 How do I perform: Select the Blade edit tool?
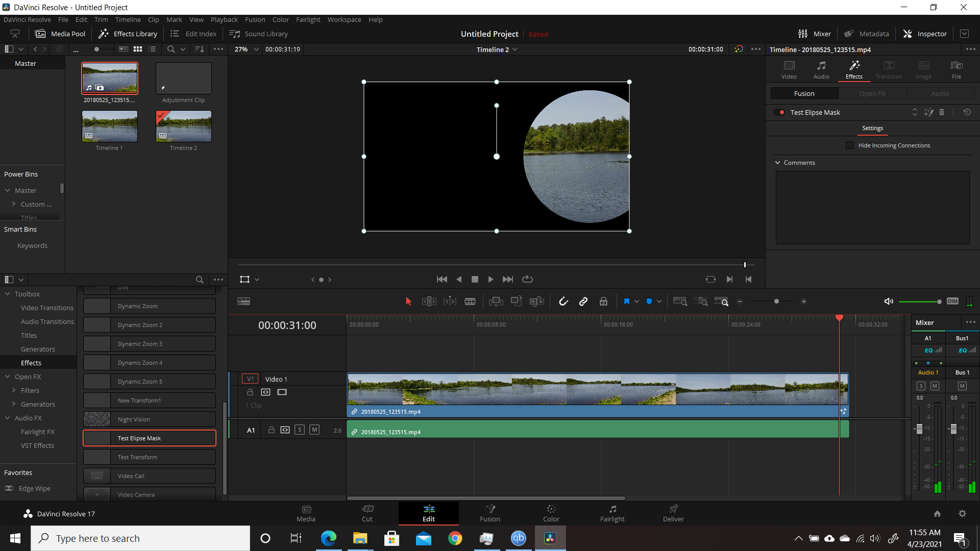[470, 302]
